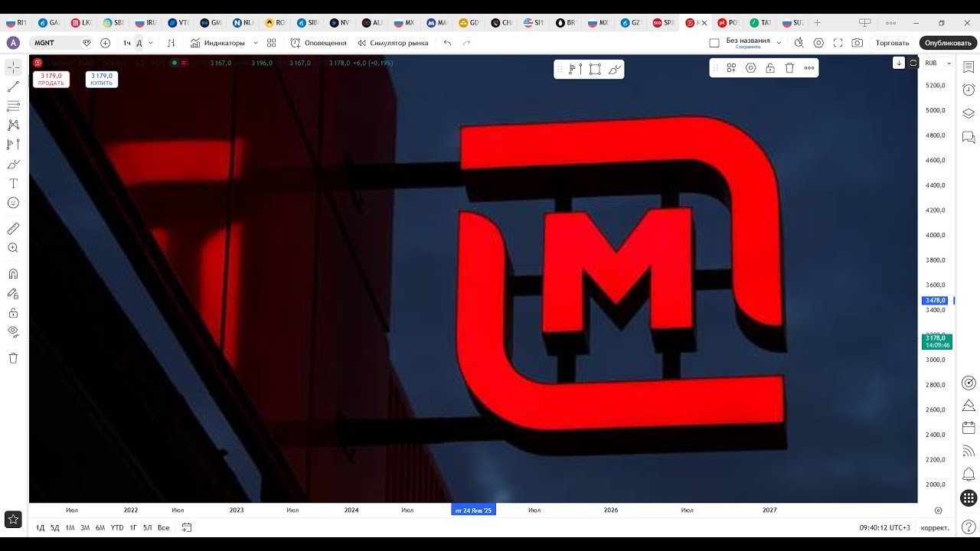Set range to 6М

[100, 527]
